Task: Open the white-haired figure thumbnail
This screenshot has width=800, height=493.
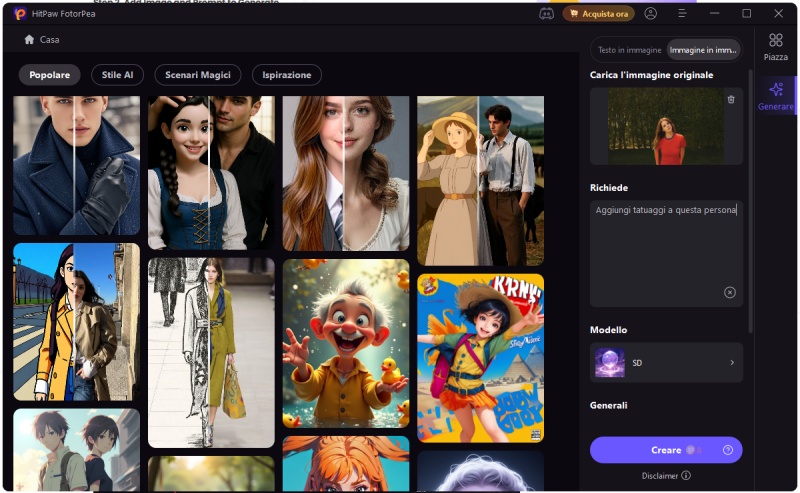Action: pyautogui.click(x=481, y=471)
